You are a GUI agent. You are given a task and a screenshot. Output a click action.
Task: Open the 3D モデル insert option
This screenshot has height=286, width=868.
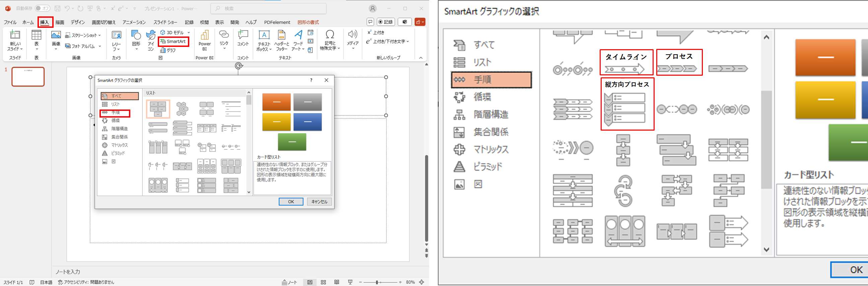click(x=172, y=33)
